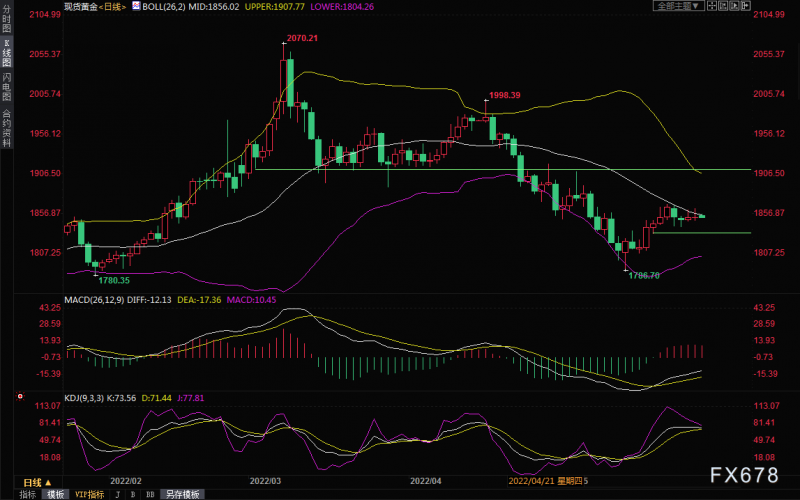Image resolution: width=800 pixels, height=500 pixels.
Task: Click the 现货黄金<日线> chart title
Action: (95, 7)
